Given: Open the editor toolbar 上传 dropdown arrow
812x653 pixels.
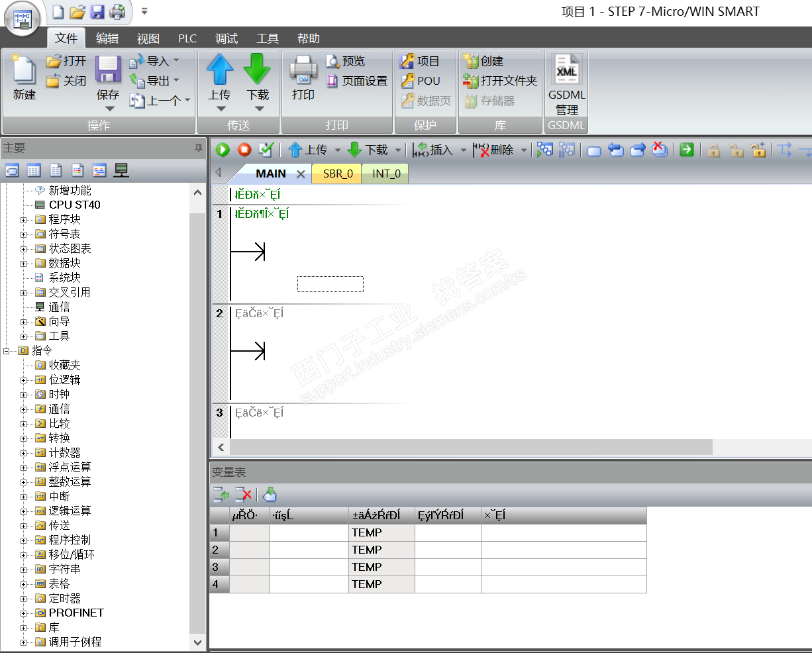Looking at the screenshot, I should [337, 150].
